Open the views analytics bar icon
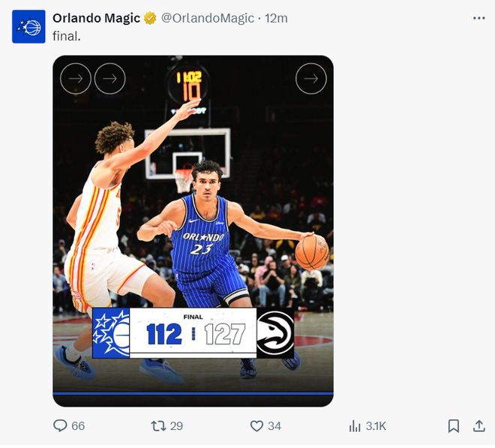 (355, 425)
